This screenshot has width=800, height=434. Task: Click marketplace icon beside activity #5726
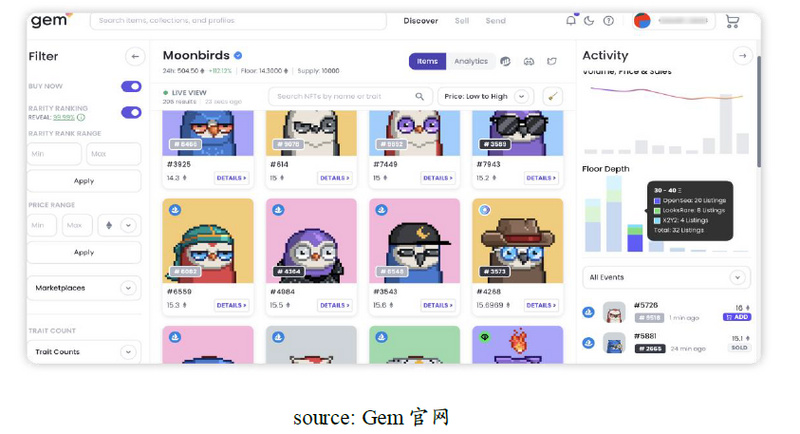588,312
